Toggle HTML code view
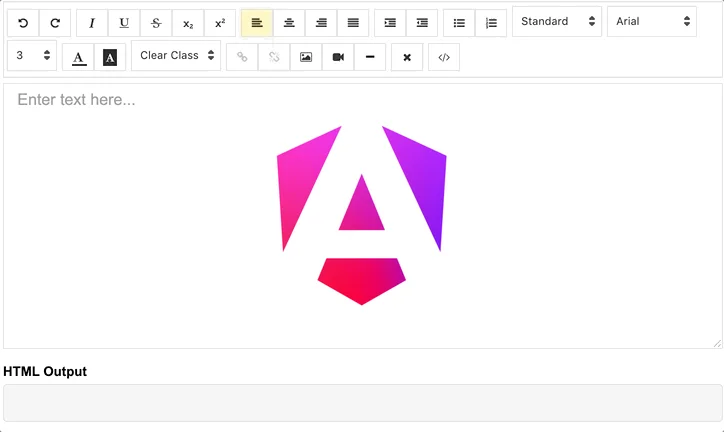 pos(444,57)
